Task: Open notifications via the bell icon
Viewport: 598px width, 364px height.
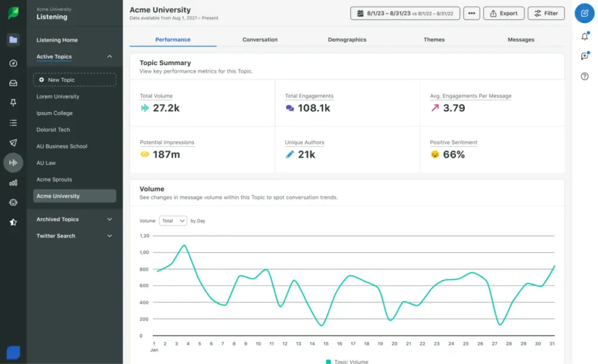Action: tap(585, 36)
